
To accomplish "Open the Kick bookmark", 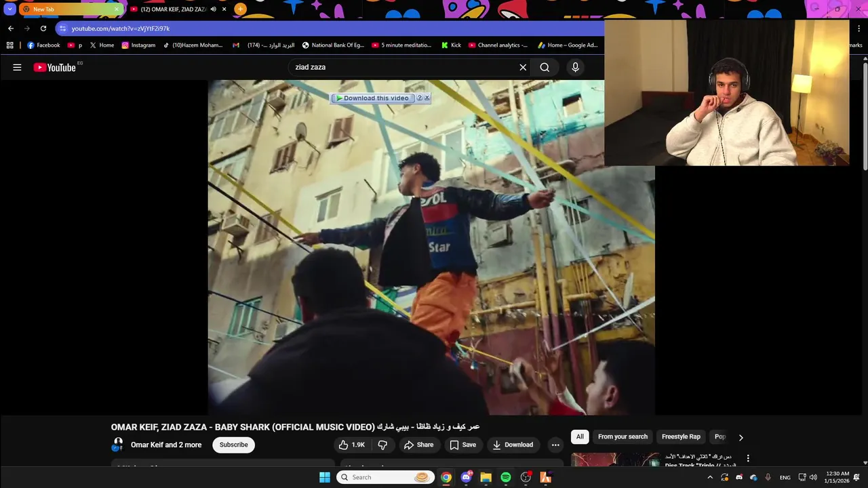I will pyautogui.click(x=450, y=45).
